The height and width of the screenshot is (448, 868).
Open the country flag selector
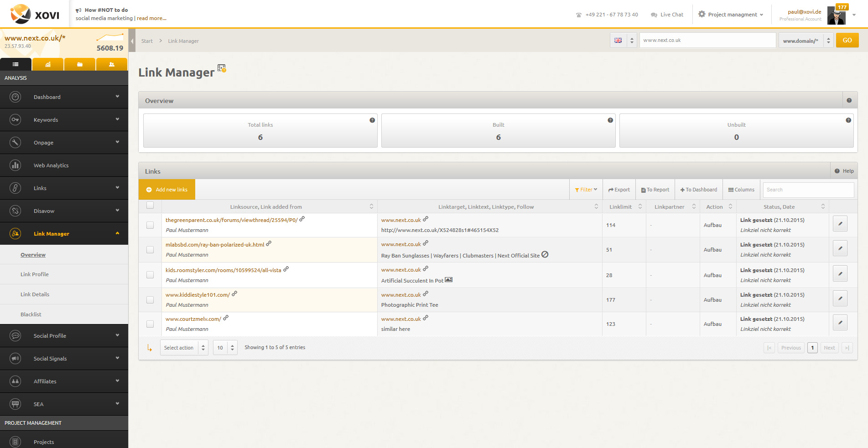click(624, 41)
